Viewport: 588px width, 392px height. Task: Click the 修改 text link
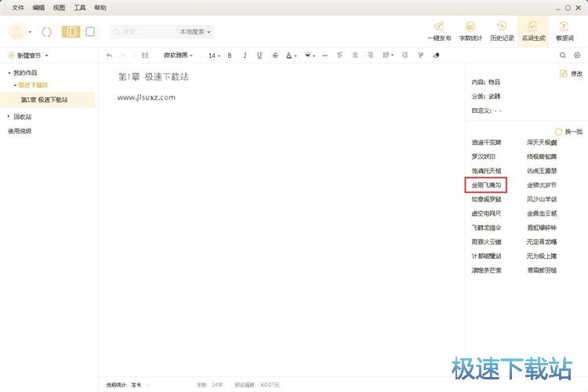[x=576, y=74]
